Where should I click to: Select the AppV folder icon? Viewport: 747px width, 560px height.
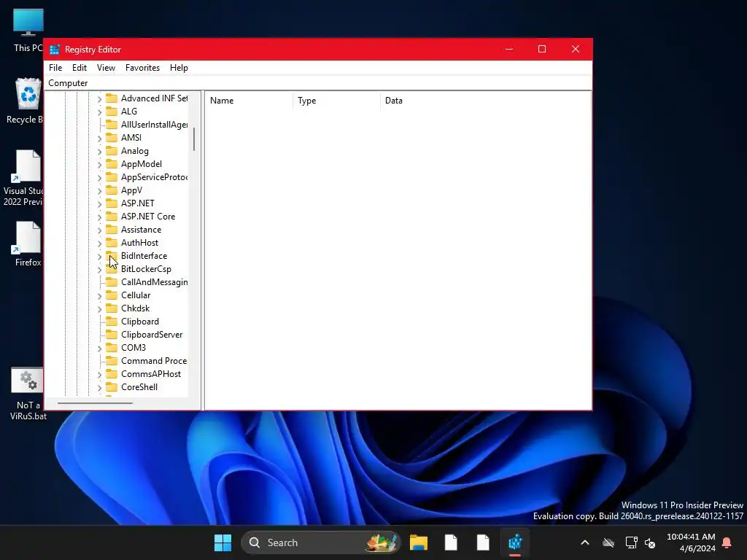(x=112, y=190)
